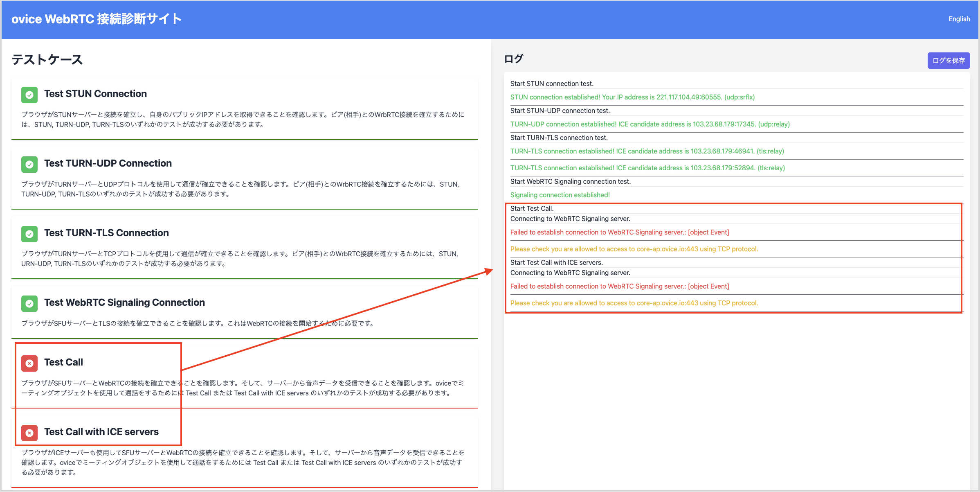Click the checkmark icon beside Test WebRTC Signaling Connection

tap(29, 303)
